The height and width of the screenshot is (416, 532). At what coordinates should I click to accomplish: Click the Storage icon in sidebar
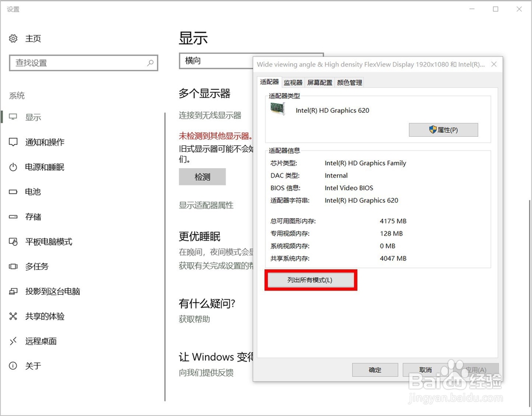click(x=13, y=217)
